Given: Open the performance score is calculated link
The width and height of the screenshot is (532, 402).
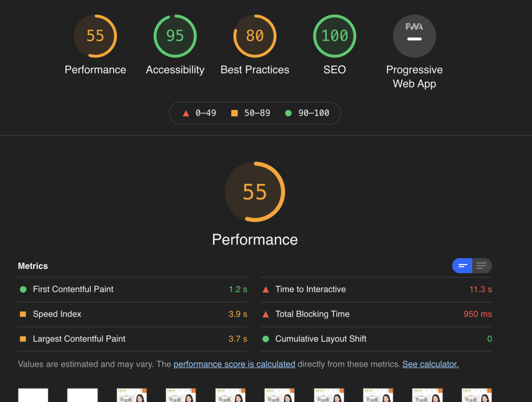Looking at the screenshot, I should point(234,364).
